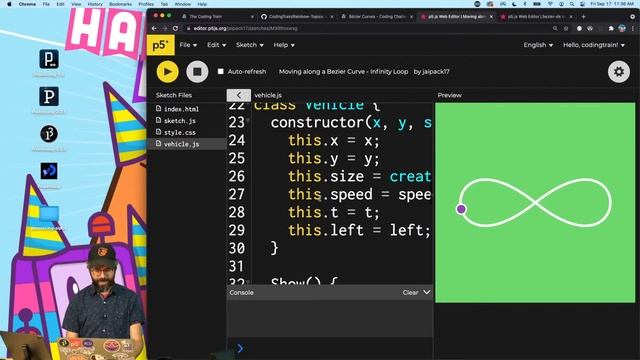Open the second Processing desktop icon

pos(49,97)
